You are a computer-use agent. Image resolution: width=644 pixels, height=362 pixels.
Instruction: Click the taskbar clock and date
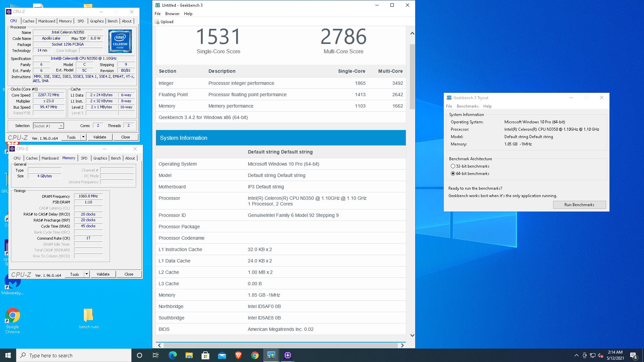coord(615,355)
